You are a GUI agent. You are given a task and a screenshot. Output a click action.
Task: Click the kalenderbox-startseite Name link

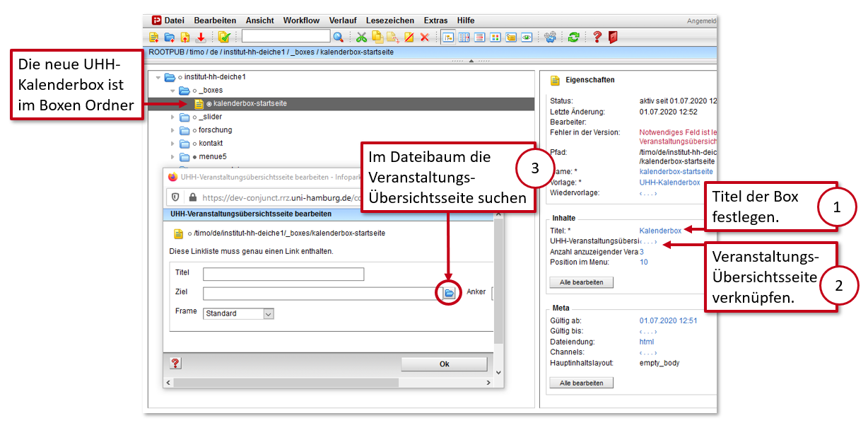click(x=676, y=172)
